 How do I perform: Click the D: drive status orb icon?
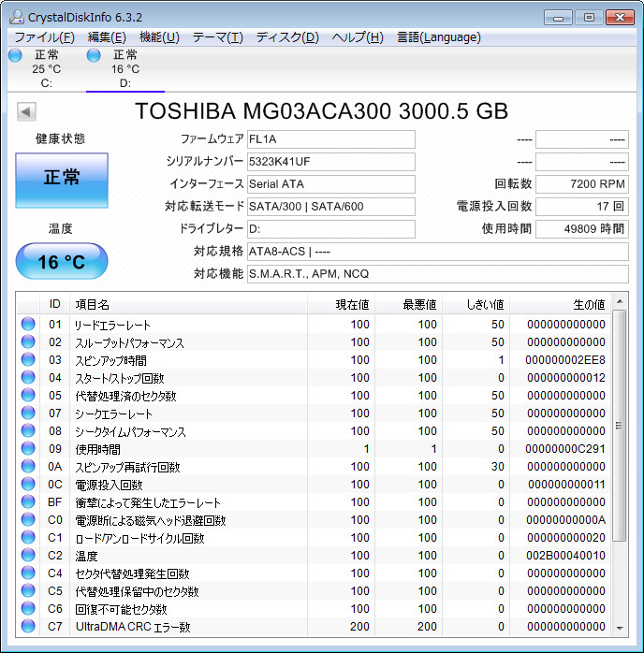click(94, 55)
